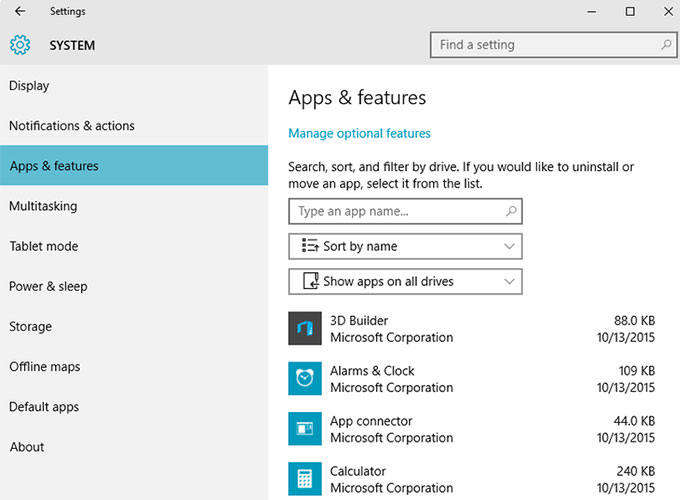Click the App connector app icon
Image resolution: width=680 pixels, height=500 pixels.
305,428
